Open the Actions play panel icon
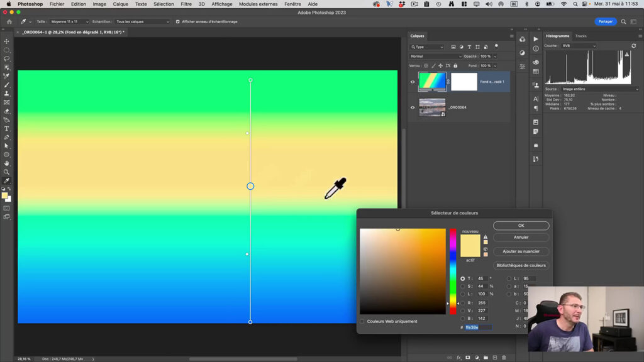This screenshot has height=362, width=644. 536,39
